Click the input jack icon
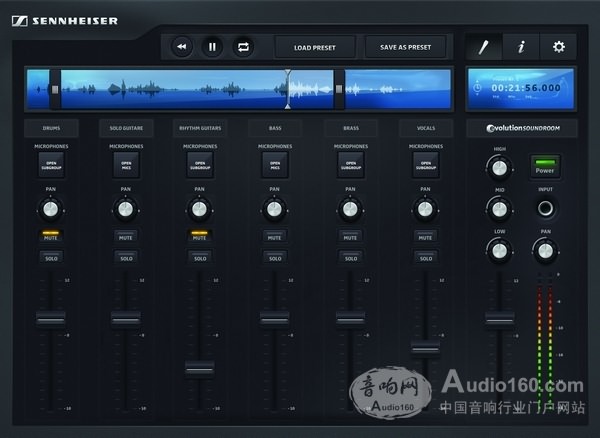600x438 pixels. point(546,209)
